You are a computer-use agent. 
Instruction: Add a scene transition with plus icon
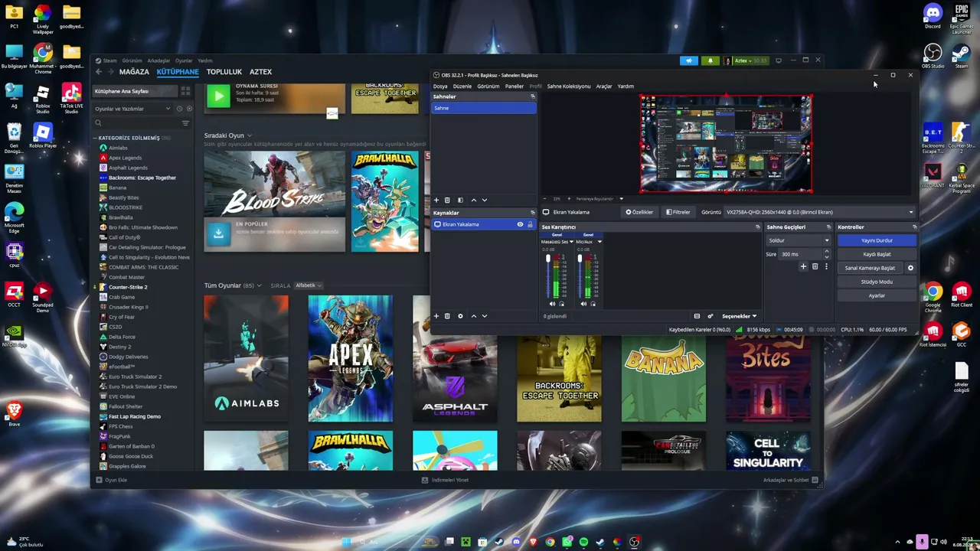coord(803,266)
